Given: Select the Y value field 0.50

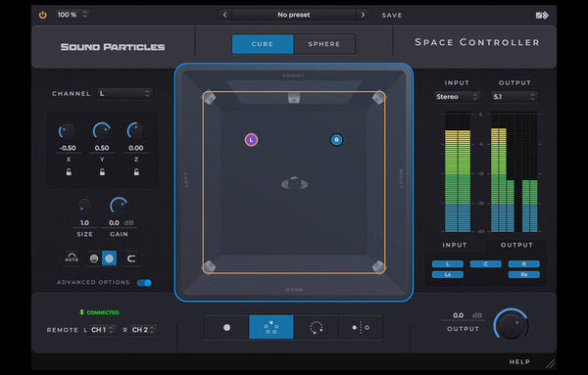Looking at the screenshot, I should [x=102, y=148].
